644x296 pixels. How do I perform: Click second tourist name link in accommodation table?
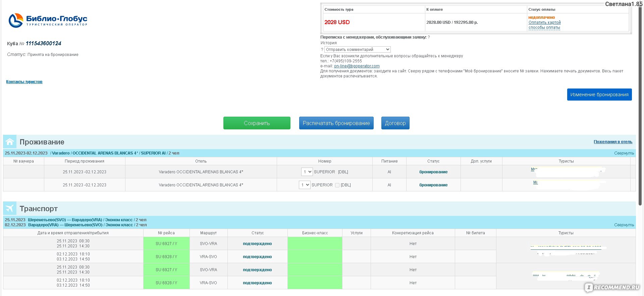point(535,182)
